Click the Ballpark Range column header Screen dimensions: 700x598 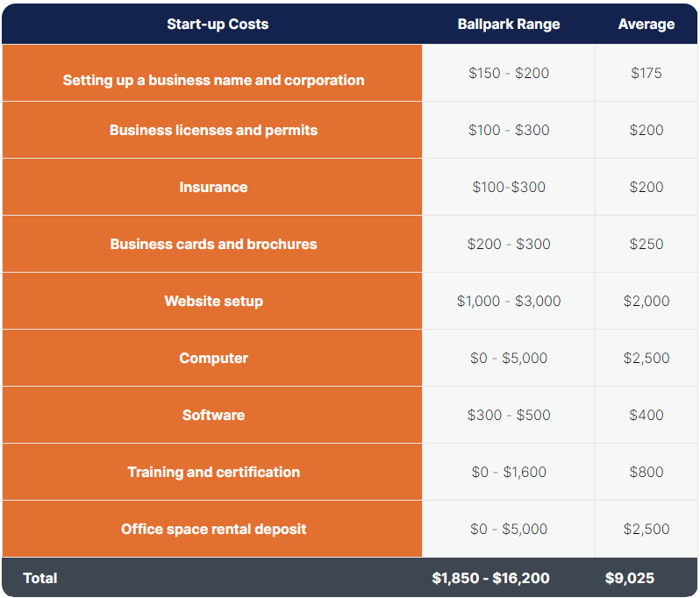pyautogui.click(x=508, y=24)
